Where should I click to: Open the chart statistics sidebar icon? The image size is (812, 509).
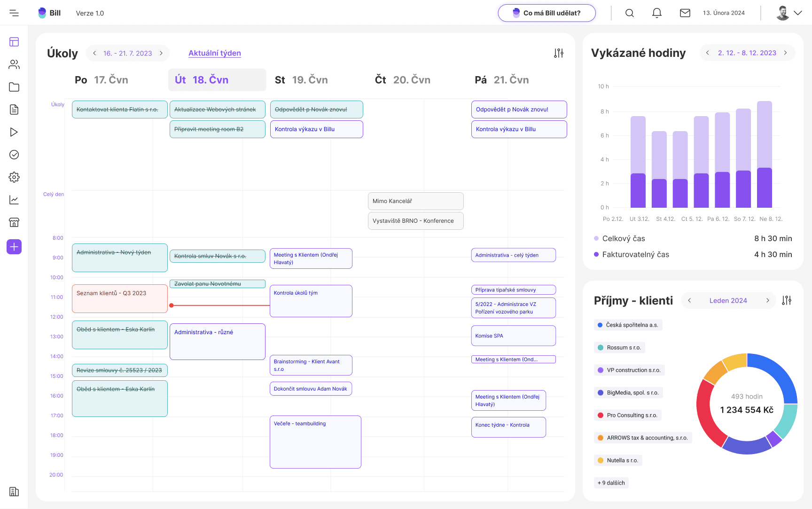point(14,200)
